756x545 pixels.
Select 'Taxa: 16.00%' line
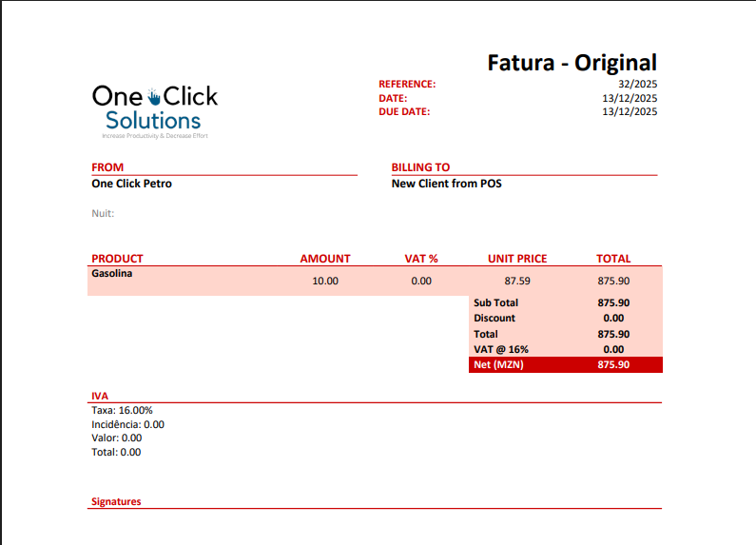(x=122, y=411)
